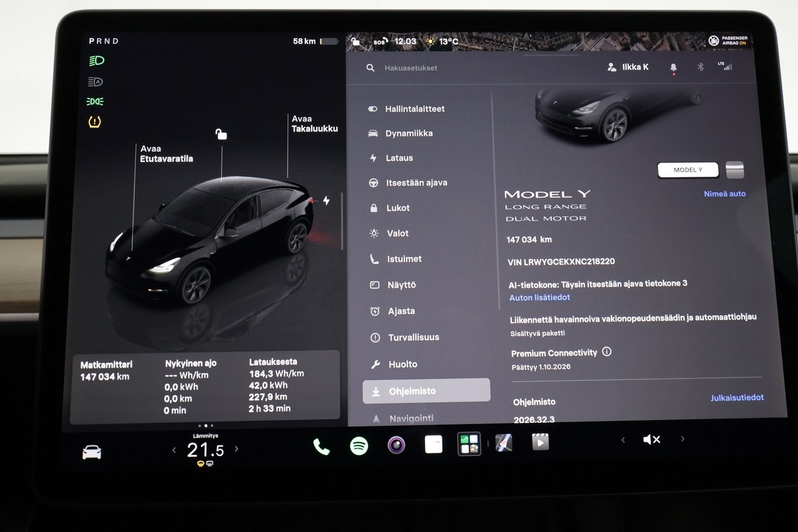This screenshot has width=798, height=532.
Task: Tap the tire pressure warning indicator
Action: [x=95, y=122]
